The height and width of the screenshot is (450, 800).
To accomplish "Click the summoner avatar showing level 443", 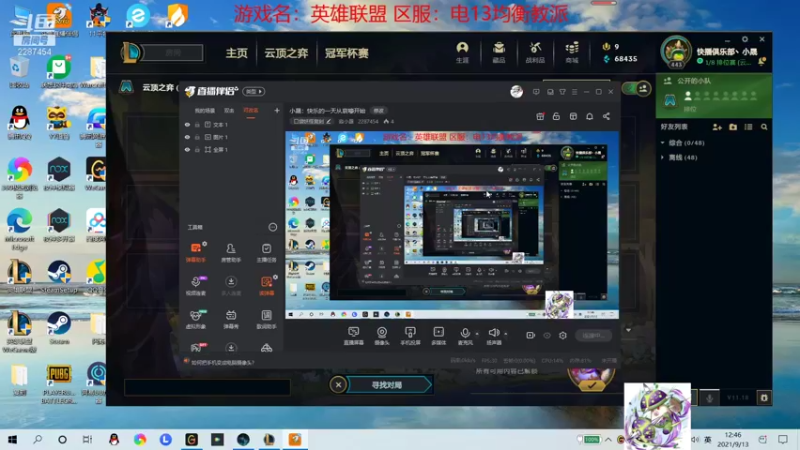I will pyautogui.click(x=676, y=52).
